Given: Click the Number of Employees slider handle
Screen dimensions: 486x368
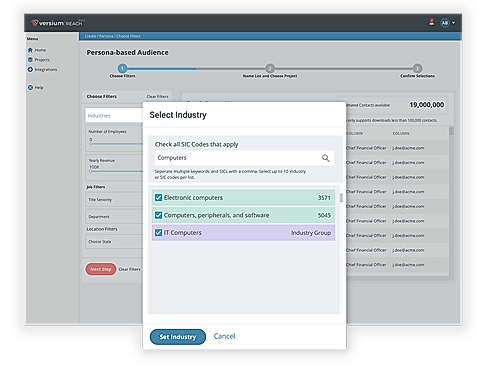Looking at the screenshot, I should pyautogui.click(x=91, y=144).
